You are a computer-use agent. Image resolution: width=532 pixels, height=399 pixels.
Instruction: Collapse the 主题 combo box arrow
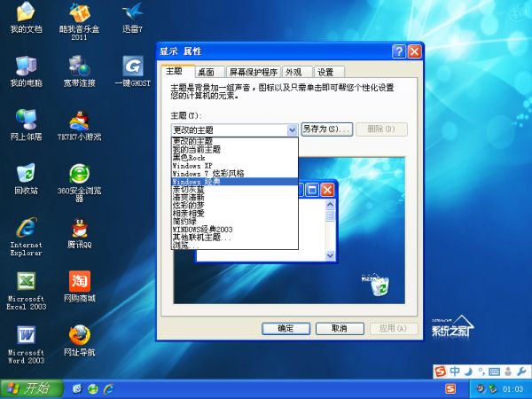pyautogui.click(x=292, y=129)
